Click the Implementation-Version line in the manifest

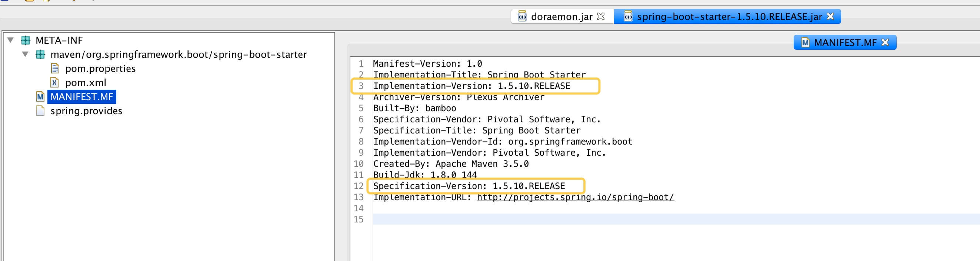[471, 86]
